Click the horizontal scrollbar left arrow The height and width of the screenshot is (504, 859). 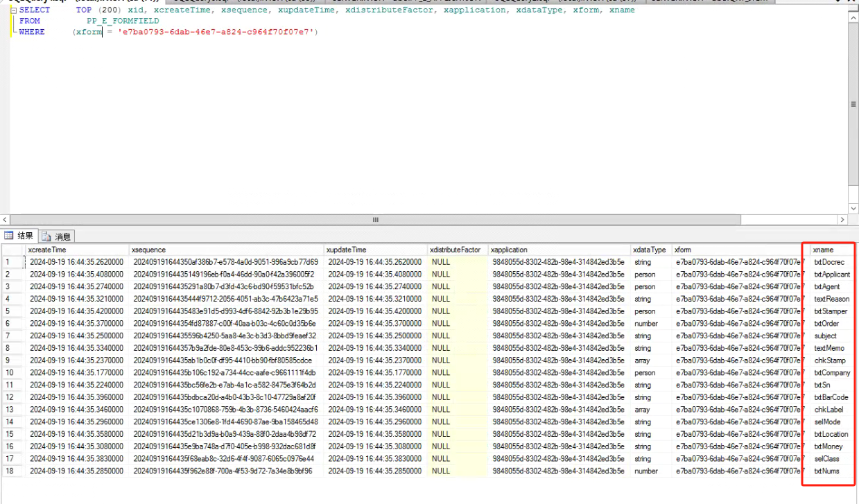click(6, 219)
